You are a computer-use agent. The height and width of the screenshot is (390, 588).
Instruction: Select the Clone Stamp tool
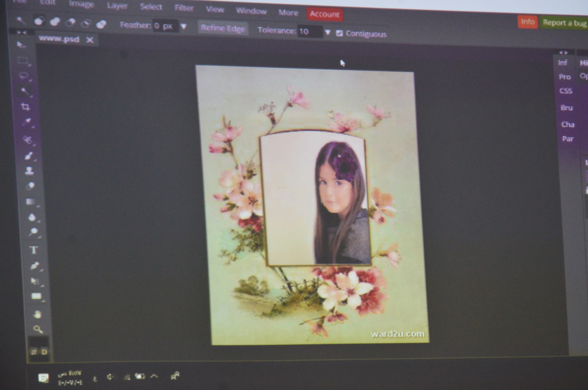pyautogui.click(x=29, y=171)
